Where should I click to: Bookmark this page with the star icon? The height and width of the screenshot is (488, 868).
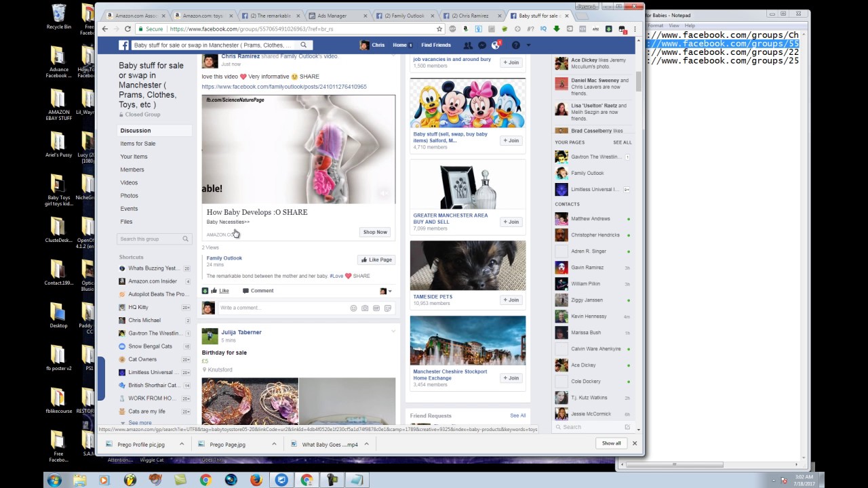(x=439, y=29)
